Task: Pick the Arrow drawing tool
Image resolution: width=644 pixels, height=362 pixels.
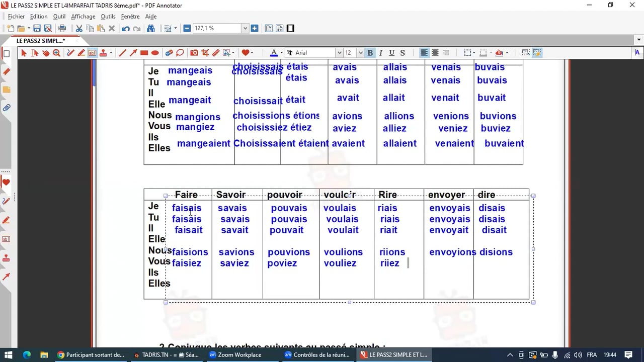Action: click(133, 53)
